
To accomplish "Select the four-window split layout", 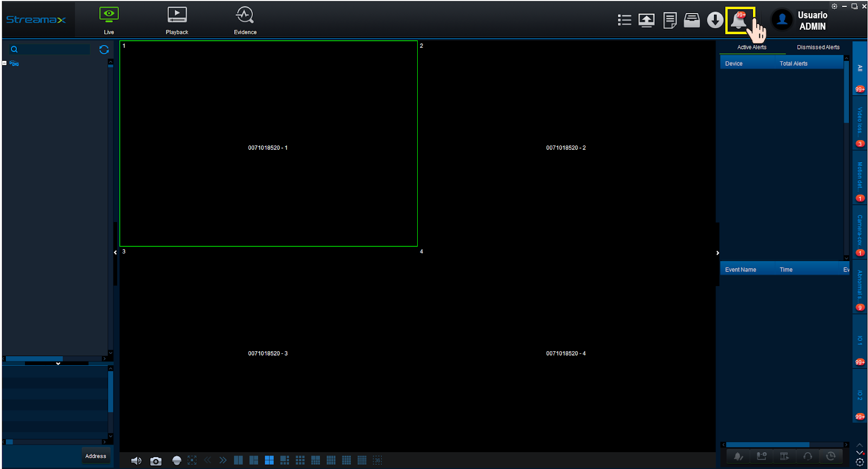I will pos(269,460).
